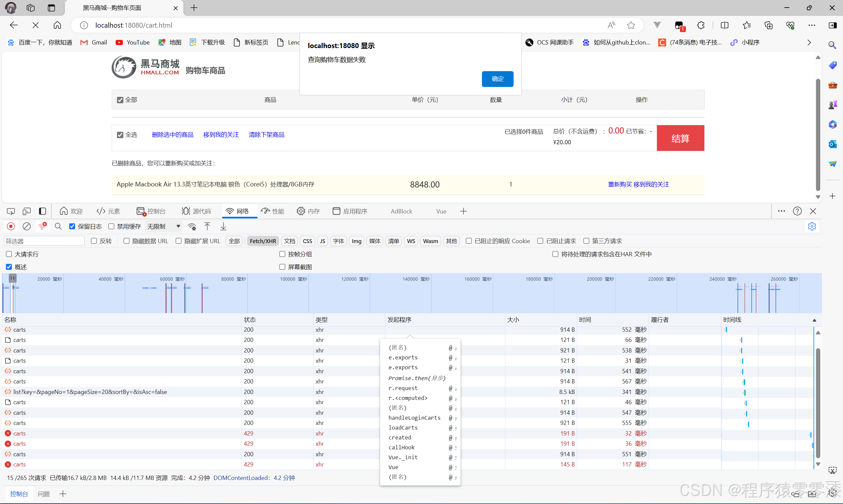Open throttling 无限制 dropdown
This screenshot has width=843, height=504.
pyautogui.click(x=163, y=227)
